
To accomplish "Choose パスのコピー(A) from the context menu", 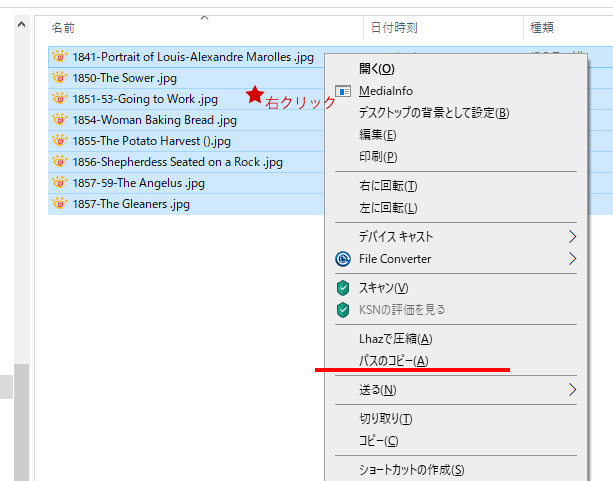I will (393, 361).
